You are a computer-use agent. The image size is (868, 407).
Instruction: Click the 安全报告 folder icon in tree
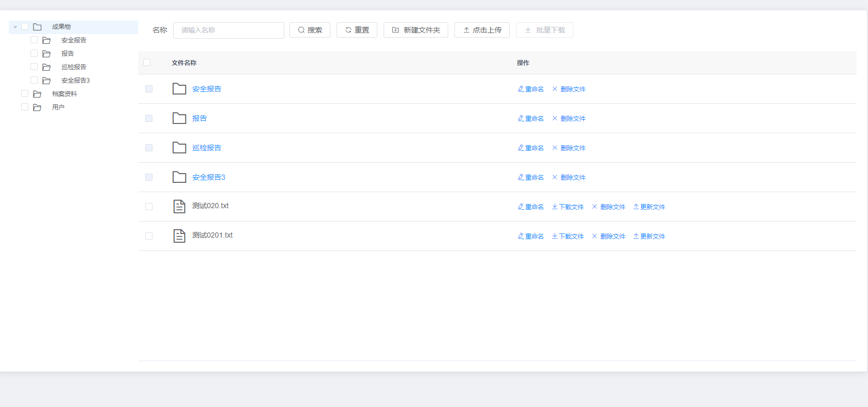(x=47, y=40)
